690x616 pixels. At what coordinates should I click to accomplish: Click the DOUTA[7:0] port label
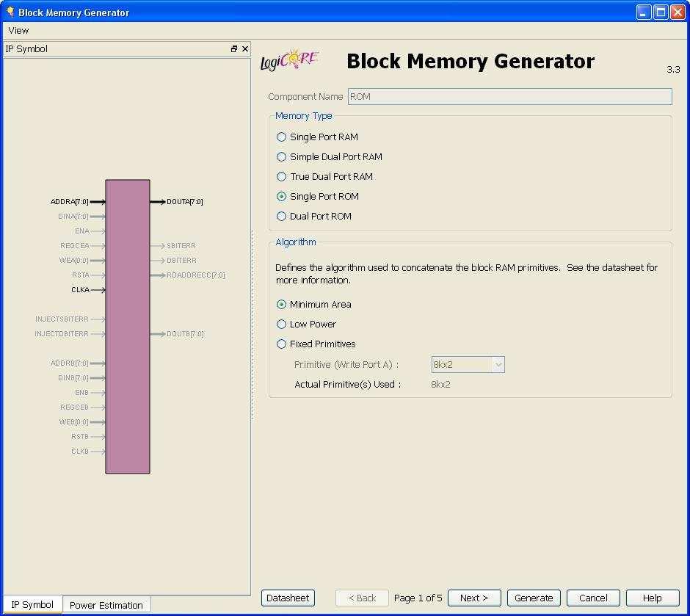(185, 201)
